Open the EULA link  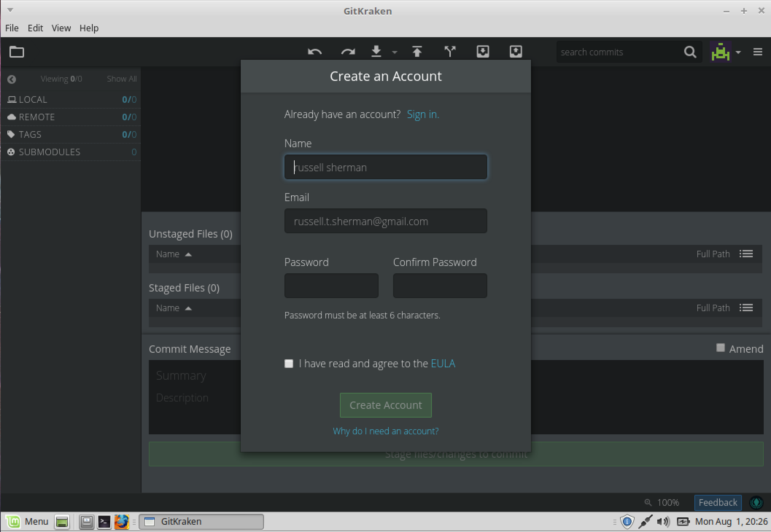coord(443,364)
